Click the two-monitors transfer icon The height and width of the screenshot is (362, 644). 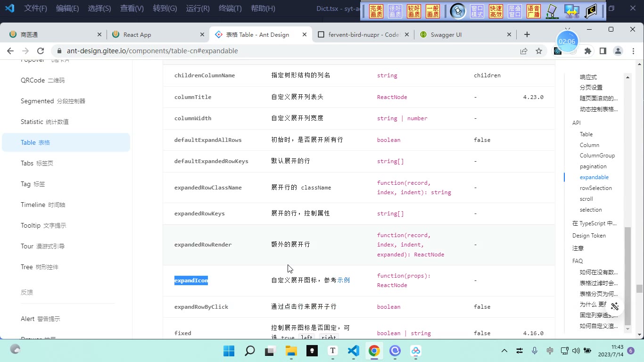572,11
